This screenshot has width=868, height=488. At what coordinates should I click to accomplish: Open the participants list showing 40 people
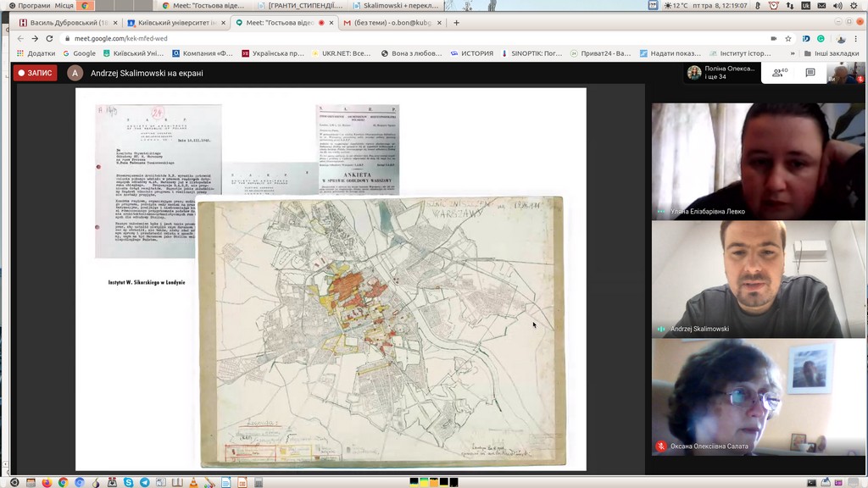pos(780,73)
